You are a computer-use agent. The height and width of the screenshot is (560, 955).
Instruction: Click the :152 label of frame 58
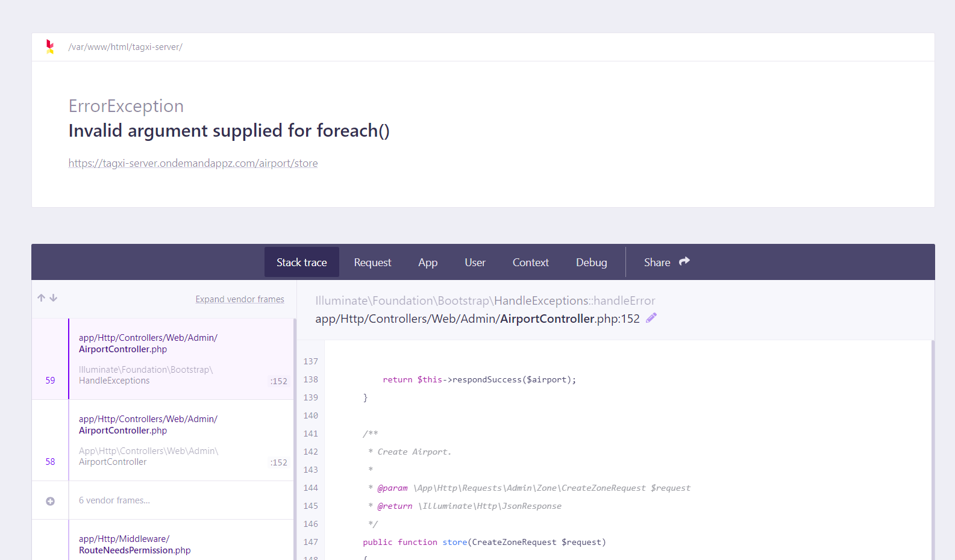278,462
